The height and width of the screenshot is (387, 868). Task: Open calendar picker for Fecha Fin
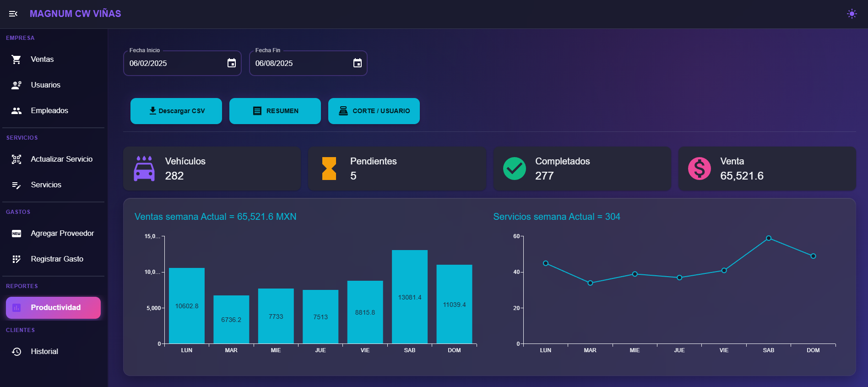tap(358, 63)
